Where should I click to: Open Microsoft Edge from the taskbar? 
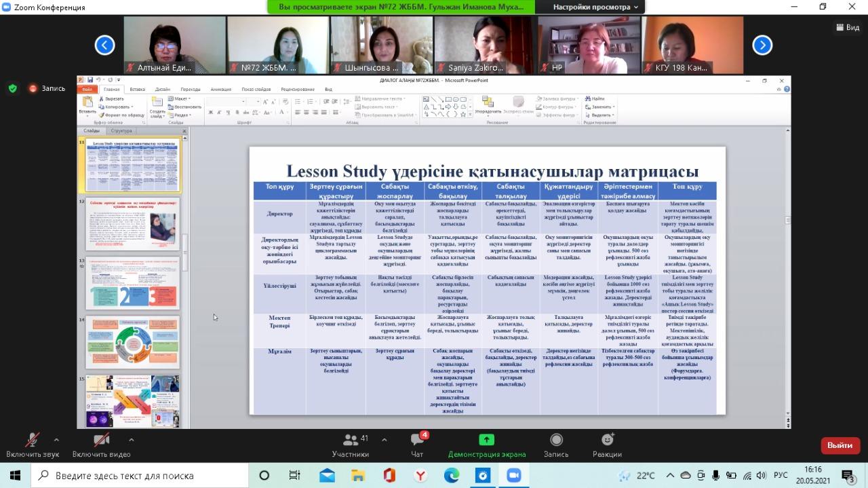coord(451,476)
